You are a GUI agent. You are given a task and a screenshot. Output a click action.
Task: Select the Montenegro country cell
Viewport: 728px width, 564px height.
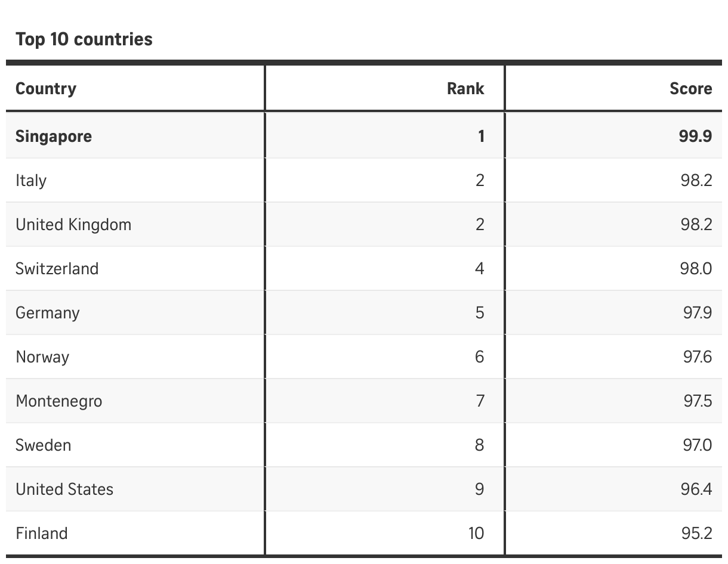tap(58, 401)
